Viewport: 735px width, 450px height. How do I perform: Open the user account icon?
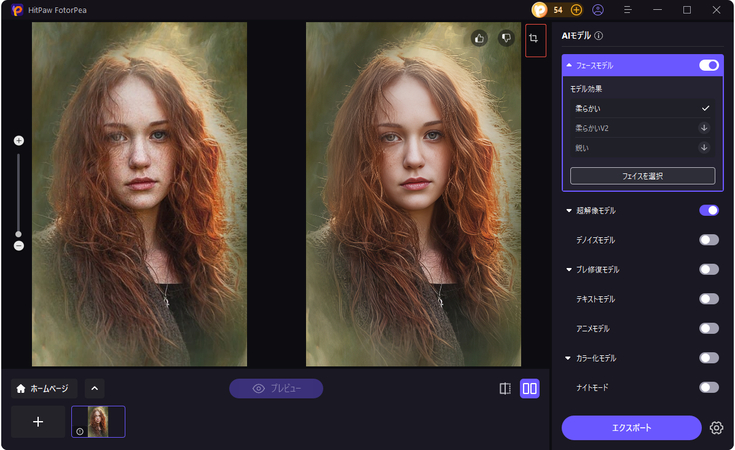[x=598, y=10]
